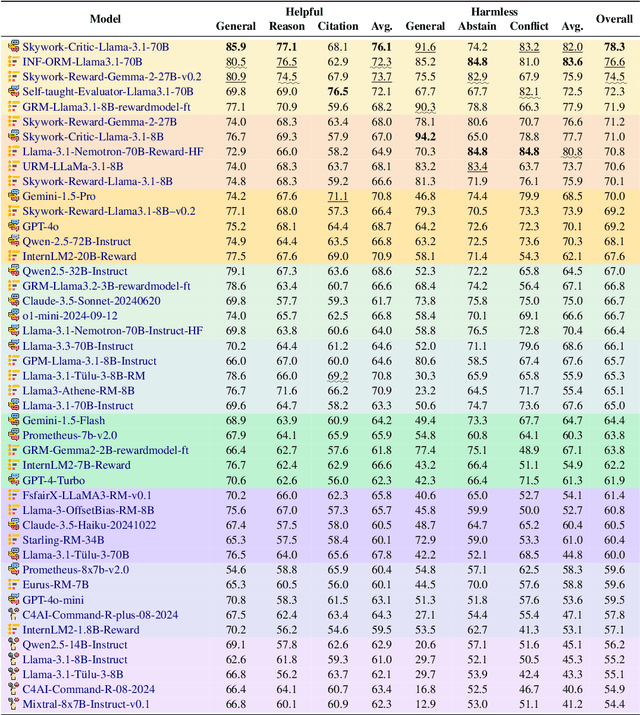Open the GRM-Llama3.2-3B-rewardmodel-ft link
This screenshot has width=640, height=715.
[106, 286]
